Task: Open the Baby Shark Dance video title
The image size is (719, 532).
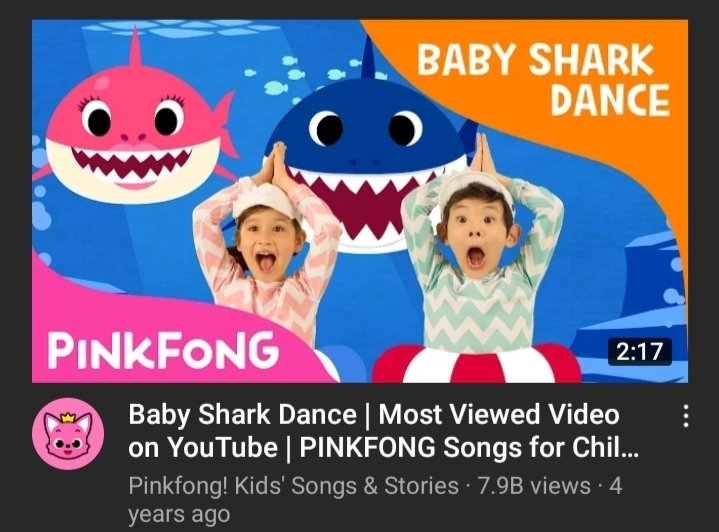Action: click(383, 431)
